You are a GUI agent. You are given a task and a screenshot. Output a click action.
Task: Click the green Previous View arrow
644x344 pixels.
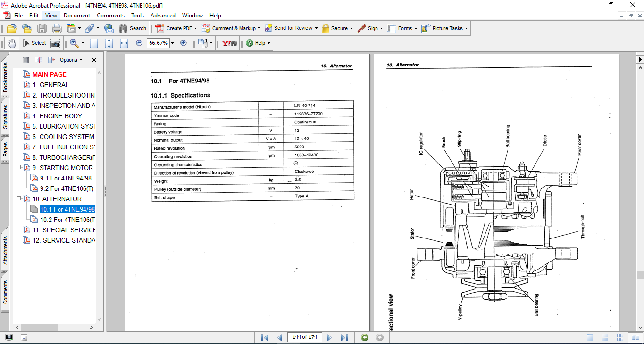click(x=364, y=337)
